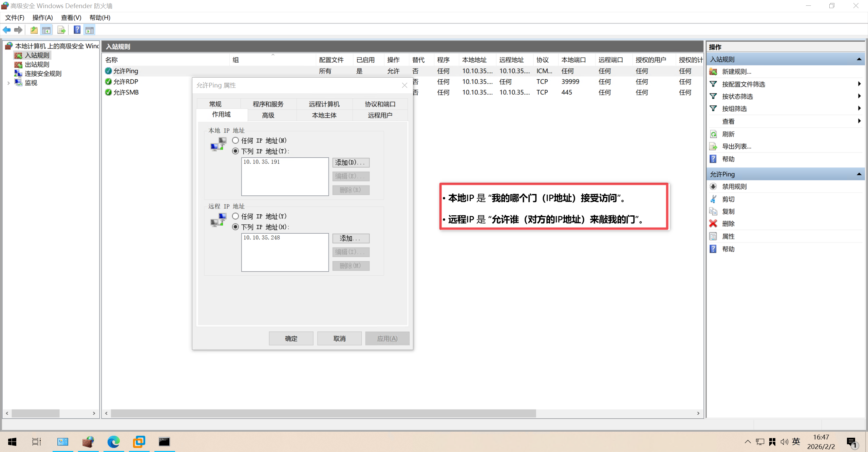Click the rule list horizontal scrollbar
Image resolution: width=868 pixels, height=452 pixels.
pos(323,413)
